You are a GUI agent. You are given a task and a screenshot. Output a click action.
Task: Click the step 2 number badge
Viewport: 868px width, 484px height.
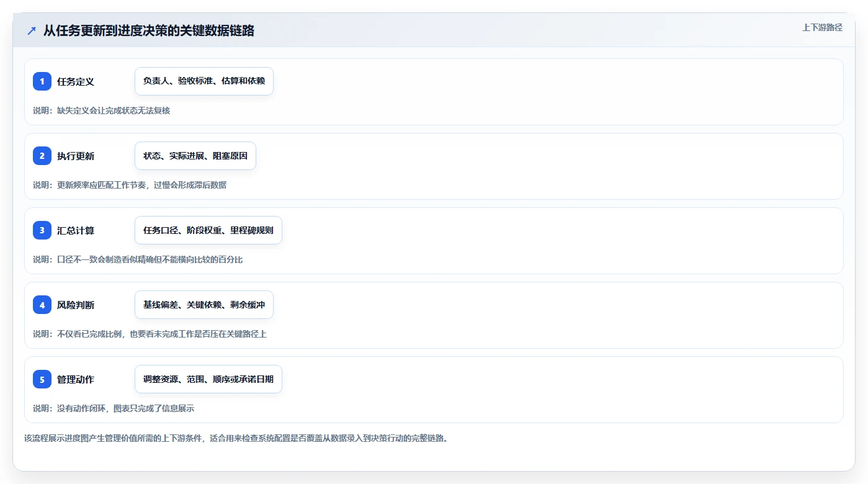[42, 156]
